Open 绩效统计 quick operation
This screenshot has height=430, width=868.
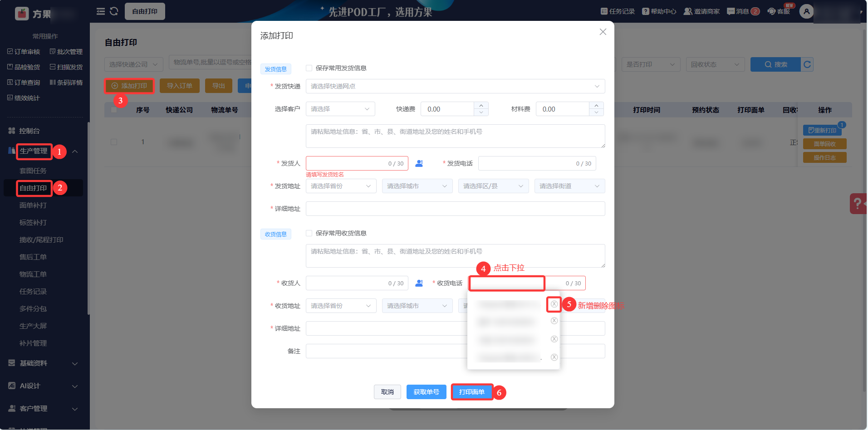[x=24, y=98]
